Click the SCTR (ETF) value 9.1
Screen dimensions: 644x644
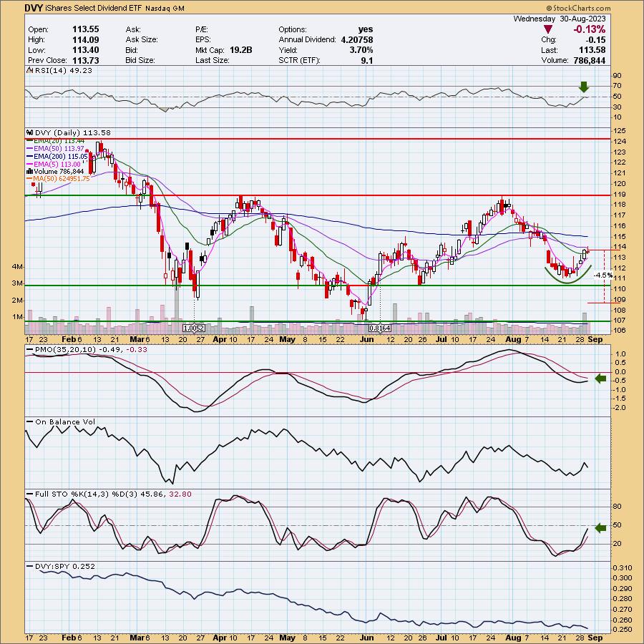(367, 60)
